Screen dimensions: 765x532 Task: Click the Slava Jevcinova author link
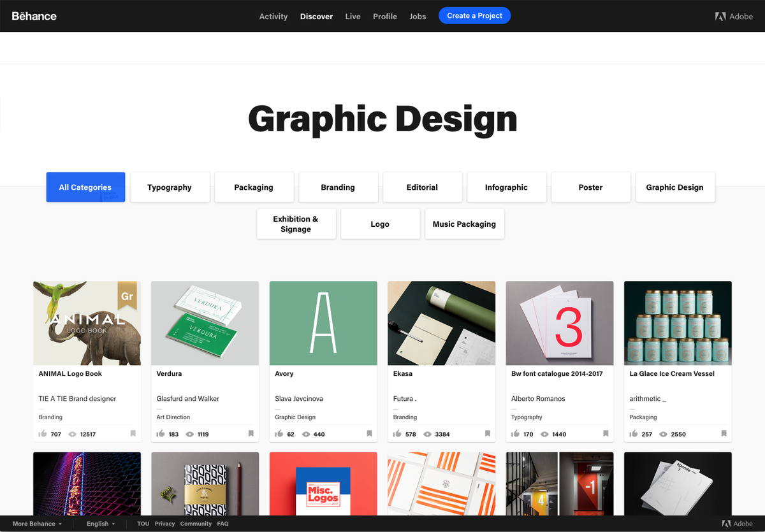299,399
